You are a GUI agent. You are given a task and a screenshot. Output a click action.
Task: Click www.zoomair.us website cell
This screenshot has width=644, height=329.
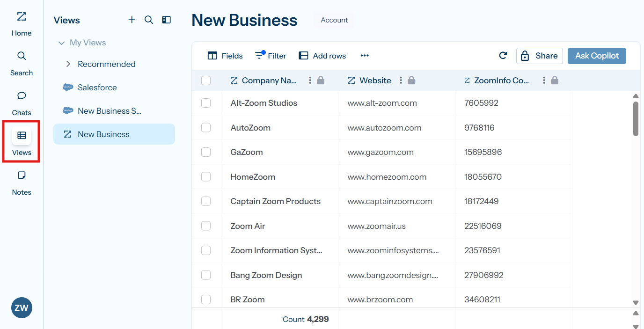click(x=377, y=226)
